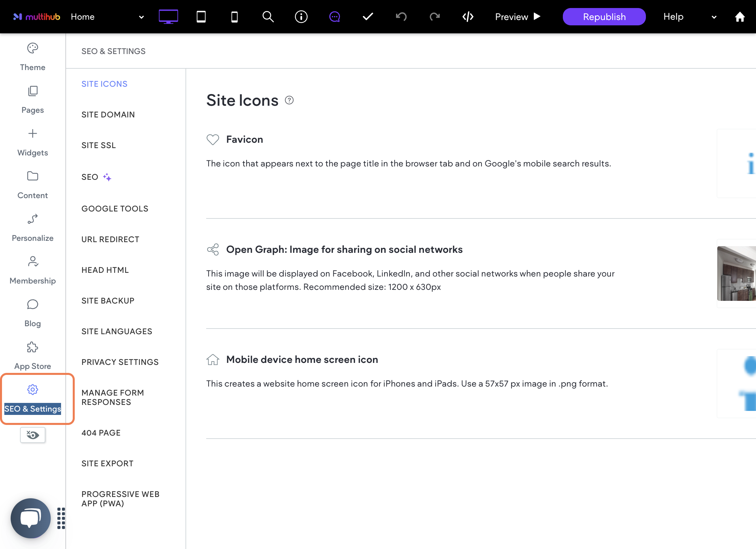
Task: Open the Pages panel
Action: 33,100
